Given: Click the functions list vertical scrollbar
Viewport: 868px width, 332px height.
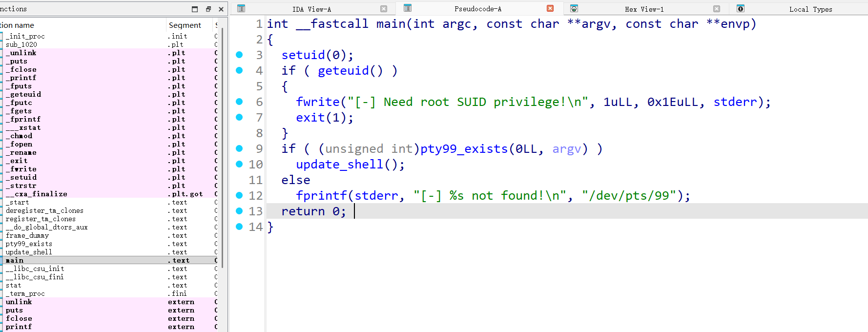Looking at the screenshot, I should pos(223,146).
